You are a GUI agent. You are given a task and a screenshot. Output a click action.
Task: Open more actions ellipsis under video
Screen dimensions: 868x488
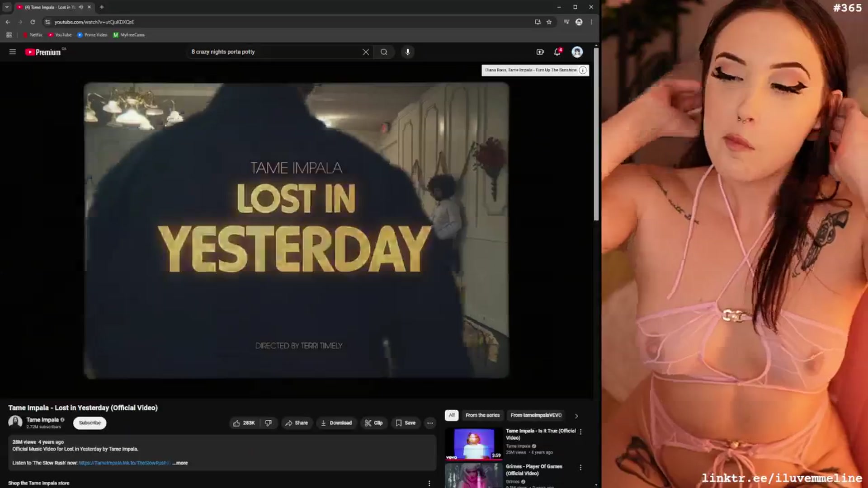click(430, 423)
